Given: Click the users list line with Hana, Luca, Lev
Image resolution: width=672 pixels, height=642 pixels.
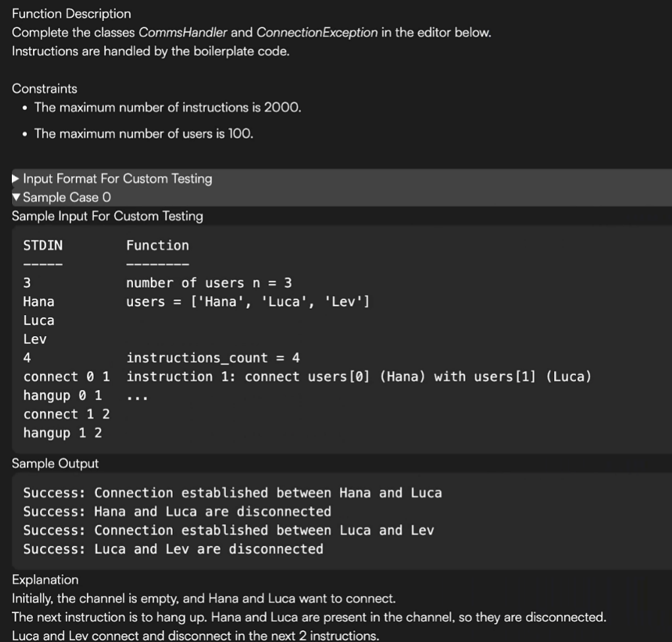Looking at the screenshot, I should pos(248,302).
